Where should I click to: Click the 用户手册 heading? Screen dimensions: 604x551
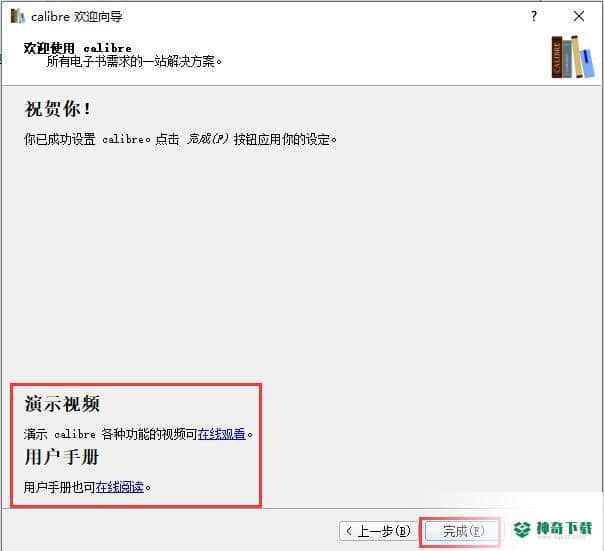pyautogui.click(x=62, y=457)
